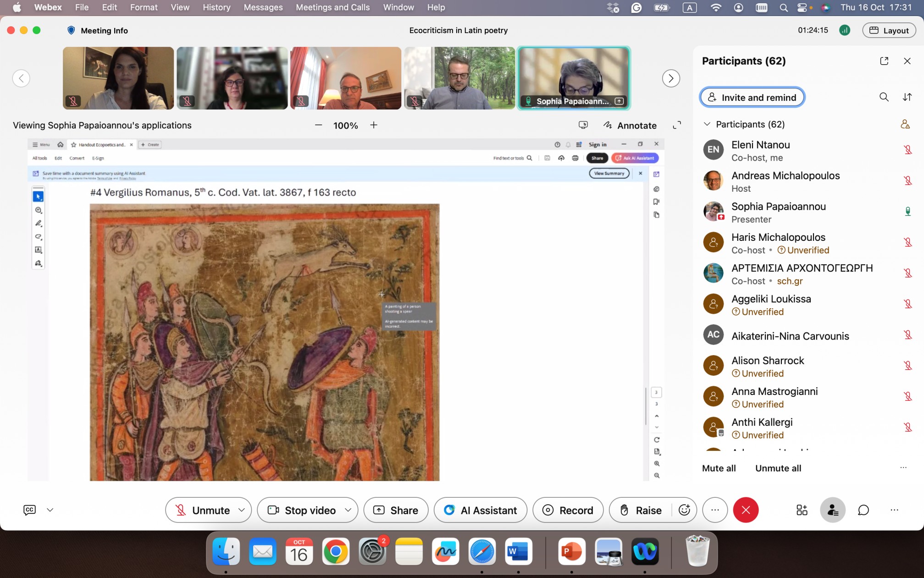Search the participants list

884,97
